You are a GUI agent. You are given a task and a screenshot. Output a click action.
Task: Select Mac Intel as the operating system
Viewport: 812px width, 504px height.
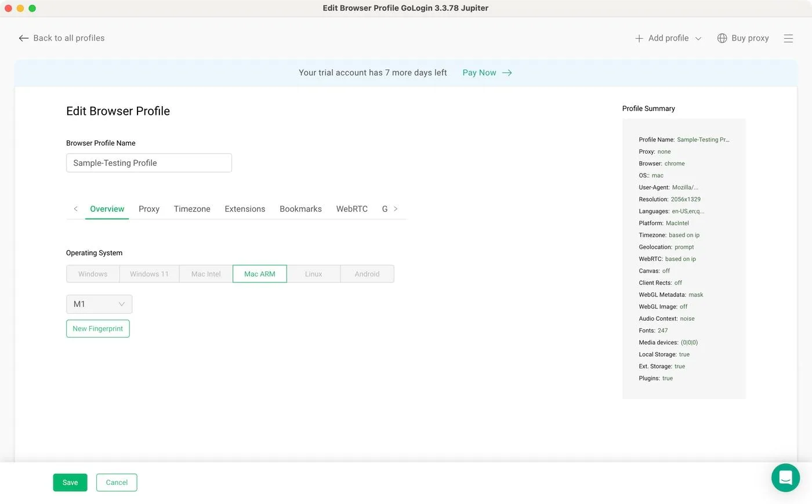206,274
